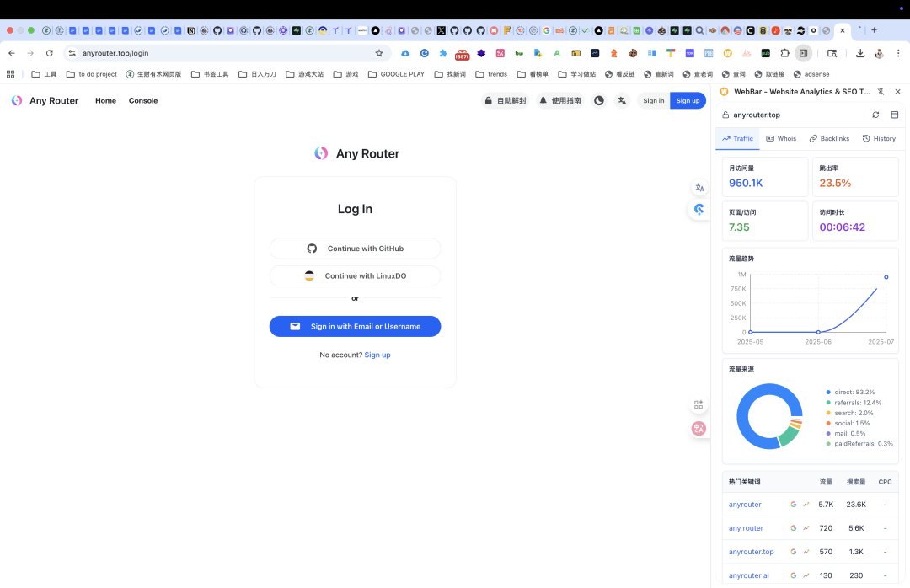Click the window layout icon next to refresh

tap(894, 115)
